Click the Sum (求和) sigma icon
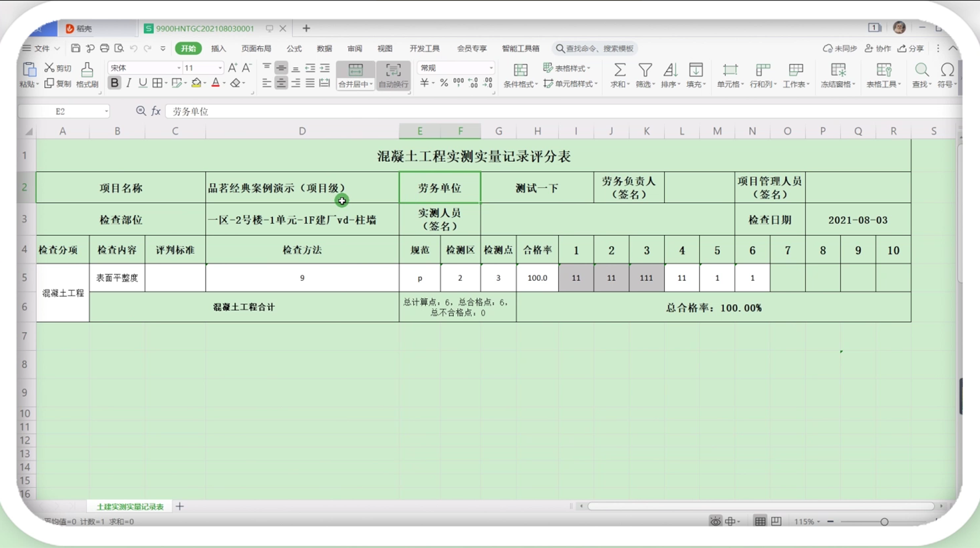 pos(620,70)
